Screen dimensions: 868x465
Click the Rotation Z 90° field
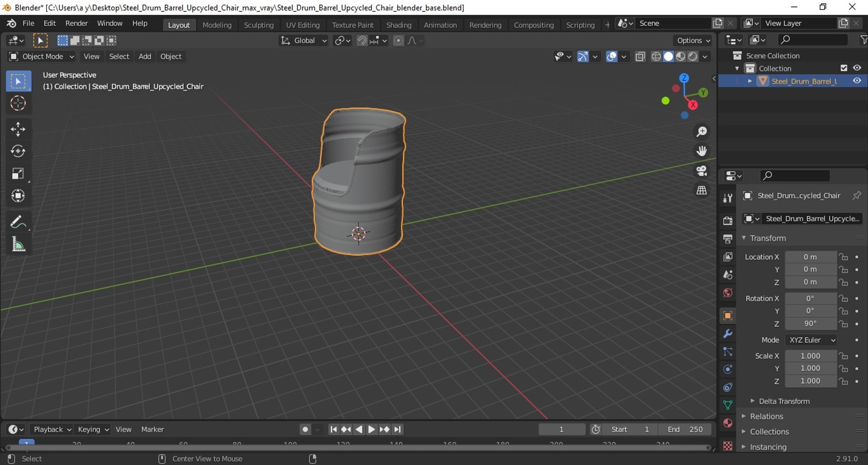(811, 323)
